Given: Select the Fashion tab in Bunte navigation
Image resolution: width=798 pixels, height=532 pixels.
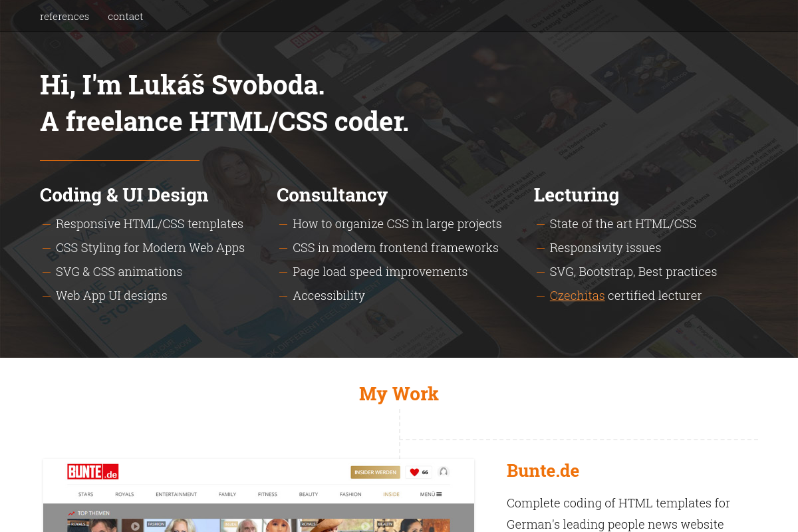Looking at the screenshot, I should coord(350,494).
